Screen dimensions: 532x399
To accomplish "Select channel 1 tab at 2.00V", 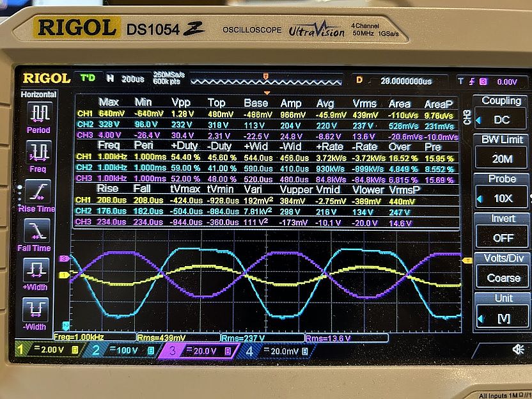I will [49, 350].
